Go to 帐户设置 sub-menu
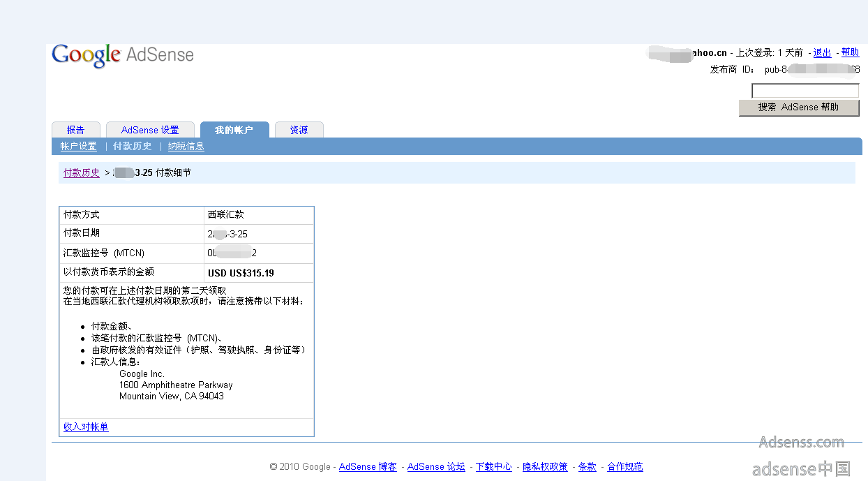The image size is (868, 481). (x=78, y=147)
